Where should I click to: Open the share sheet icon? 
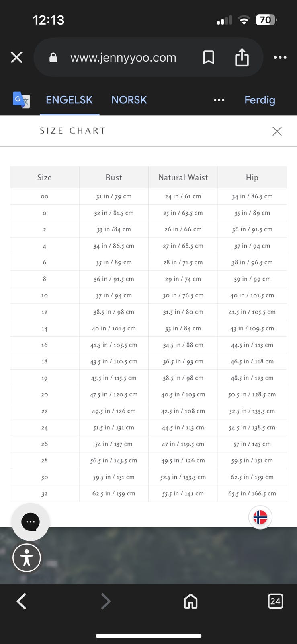242,57
